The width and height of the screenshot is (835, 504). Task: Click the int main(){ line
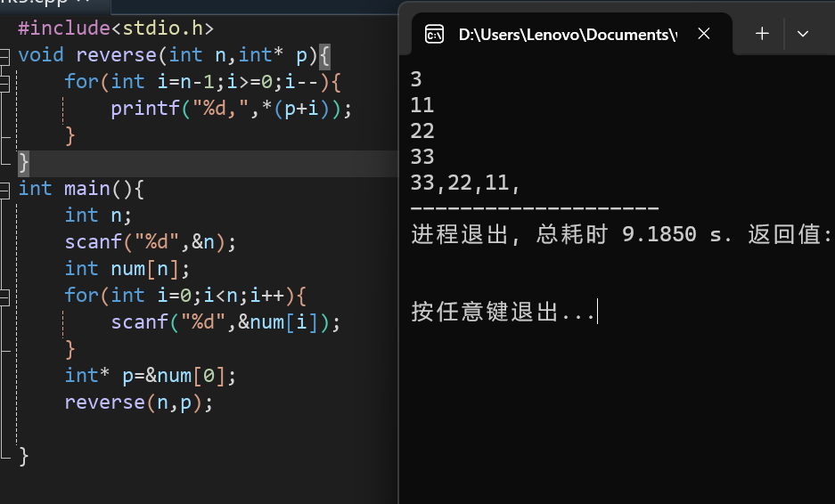(81, 189)
